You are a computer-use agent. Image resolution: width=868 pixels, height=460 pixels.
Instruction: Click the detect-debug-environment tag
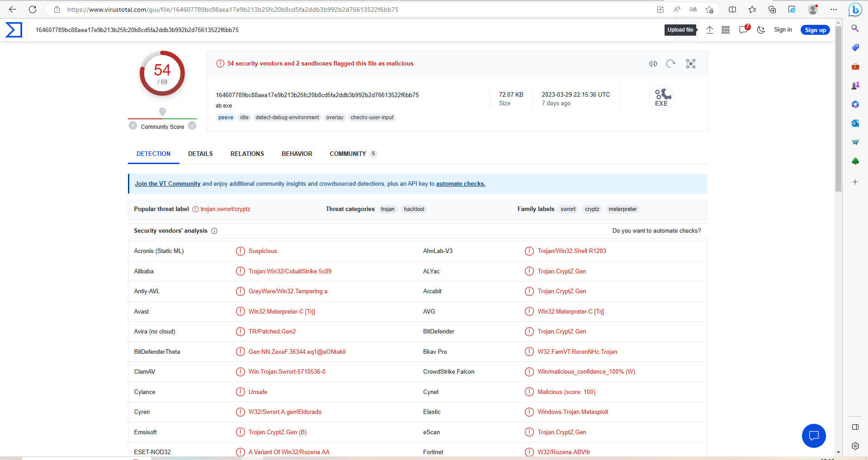coord(288,117)
